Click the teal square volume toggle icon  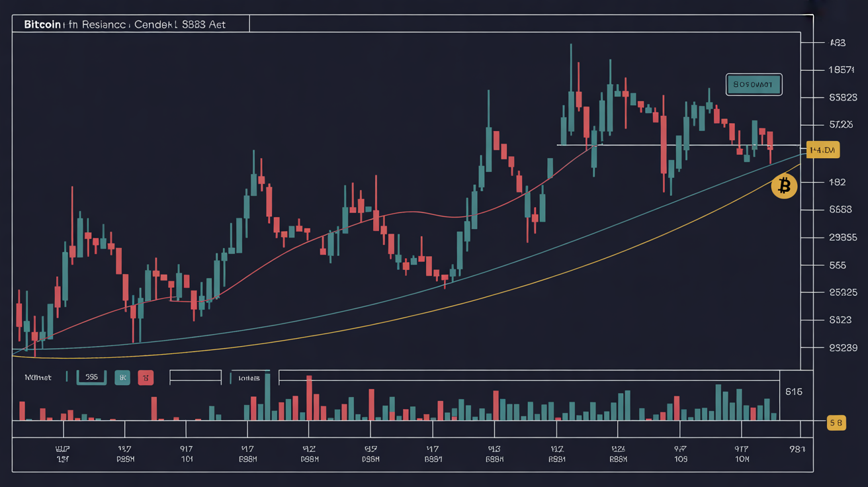(x=122, y=377)
